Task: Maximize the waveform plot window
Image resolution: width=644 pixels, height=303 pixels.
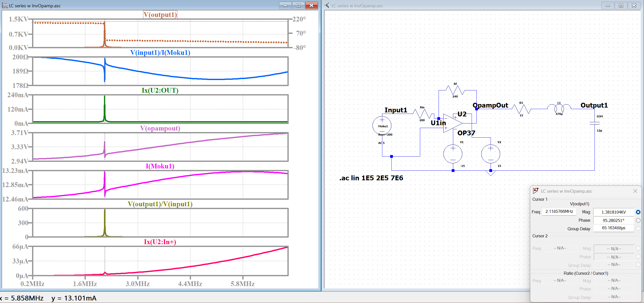Action: pyautogui.click(x=298, y=5)
